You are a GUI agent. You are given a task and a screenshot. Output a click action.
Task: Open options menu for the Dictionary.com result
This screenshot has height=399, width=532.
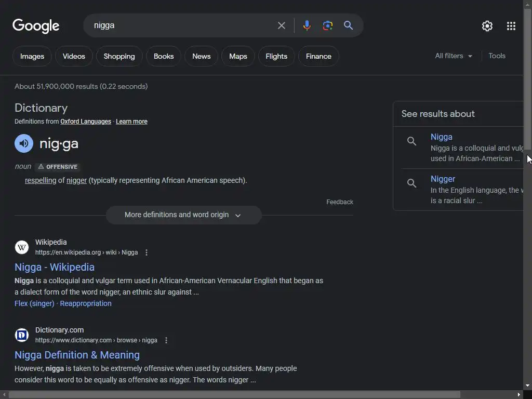pos(166,340)
